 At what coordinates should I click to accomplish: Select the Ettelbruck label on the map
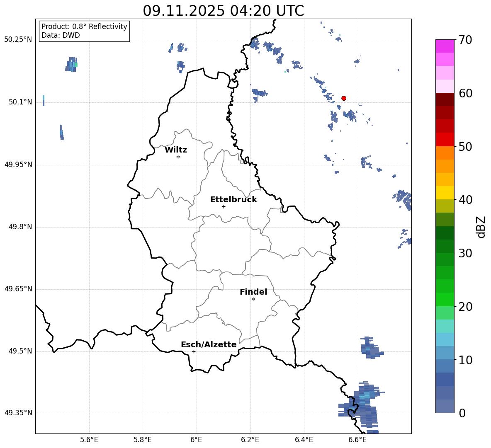point(233,200)
